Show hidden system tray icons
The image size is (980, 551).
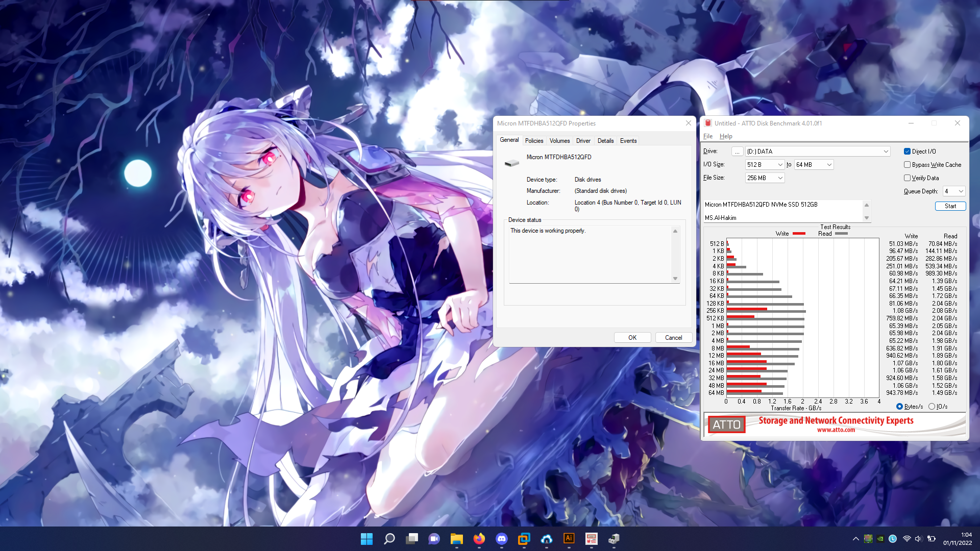(x=856, y=539)
